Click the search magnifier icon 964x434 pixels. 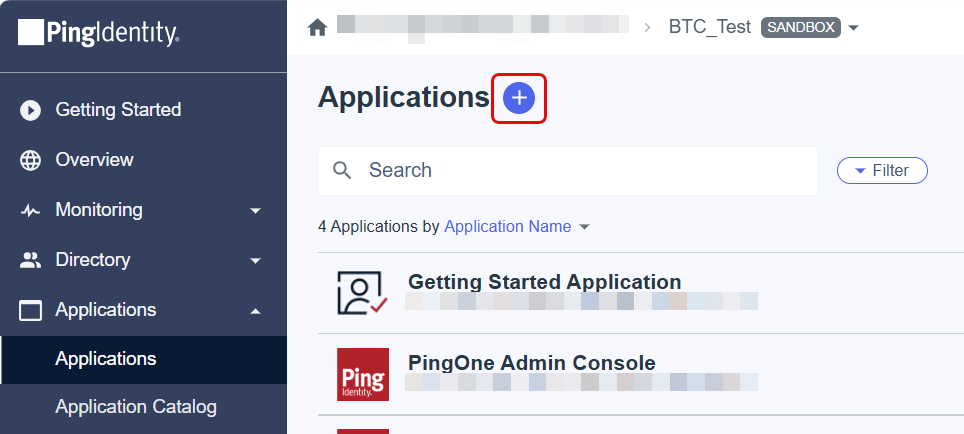pyautogui.click(x=342, y=170)
